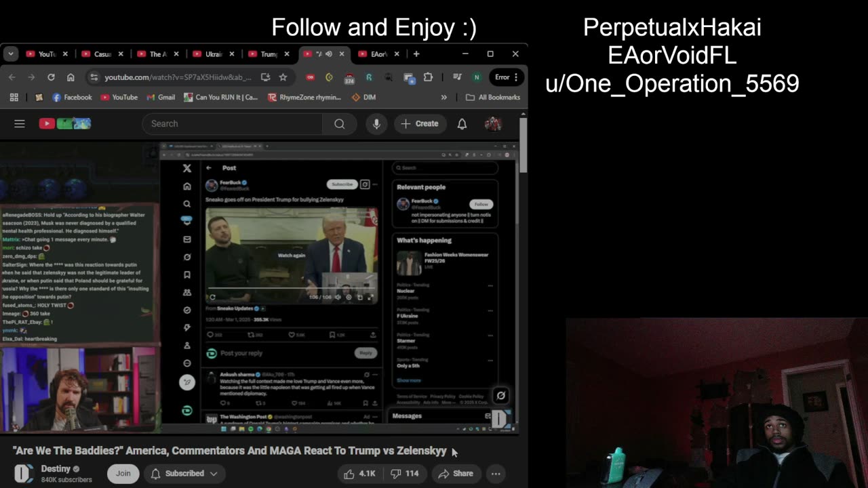
Task: Click the Join membership button
Action: (123, 473)
